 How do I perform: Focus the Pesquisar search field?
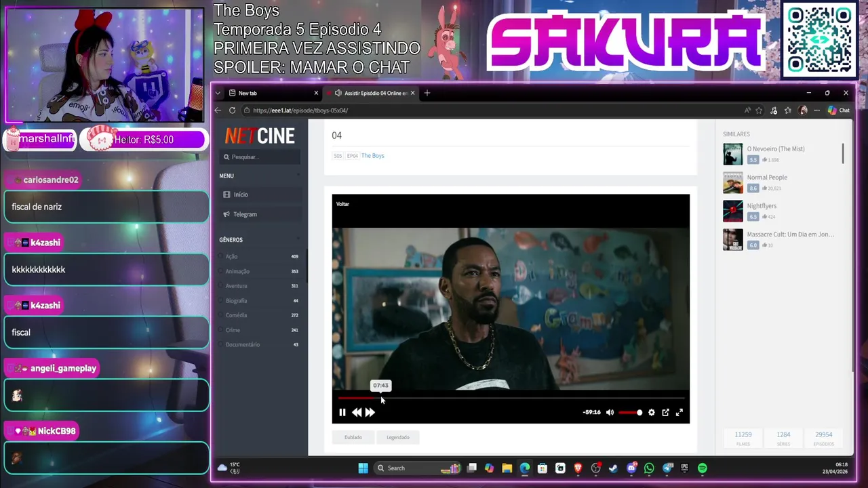click(x=260, y=157)
